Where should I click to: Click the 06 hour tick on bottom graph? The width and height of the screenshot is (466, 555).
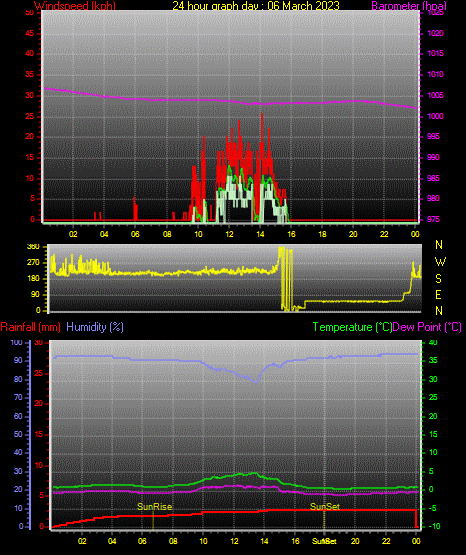click(x=142, y=541)
